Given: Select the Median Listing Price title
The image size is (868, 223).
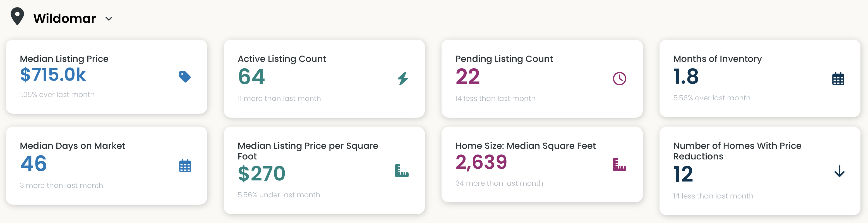Looking at the screenshot, I should (x=64, y=59).
